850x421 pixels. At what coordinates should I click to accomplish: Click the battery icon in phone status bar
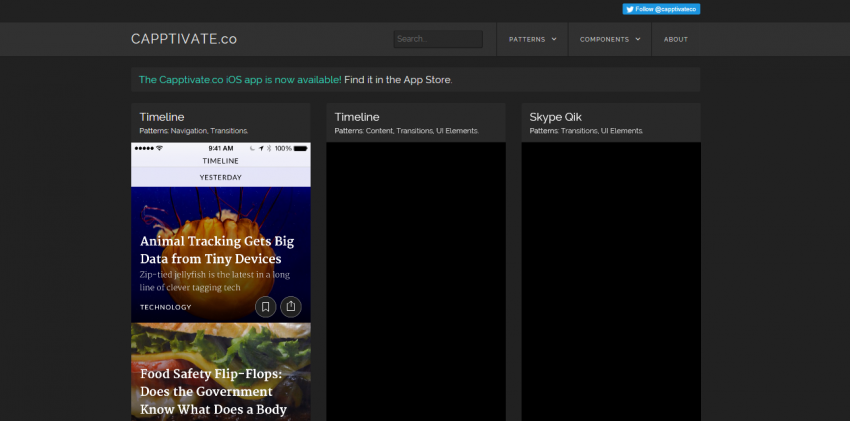coord(300,148)
